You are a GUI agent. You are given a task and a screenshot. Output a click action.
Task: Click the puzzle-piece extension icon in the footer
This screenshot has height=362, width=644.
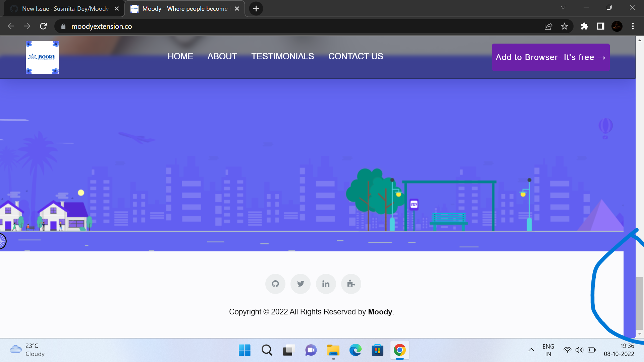click(351, 284)
